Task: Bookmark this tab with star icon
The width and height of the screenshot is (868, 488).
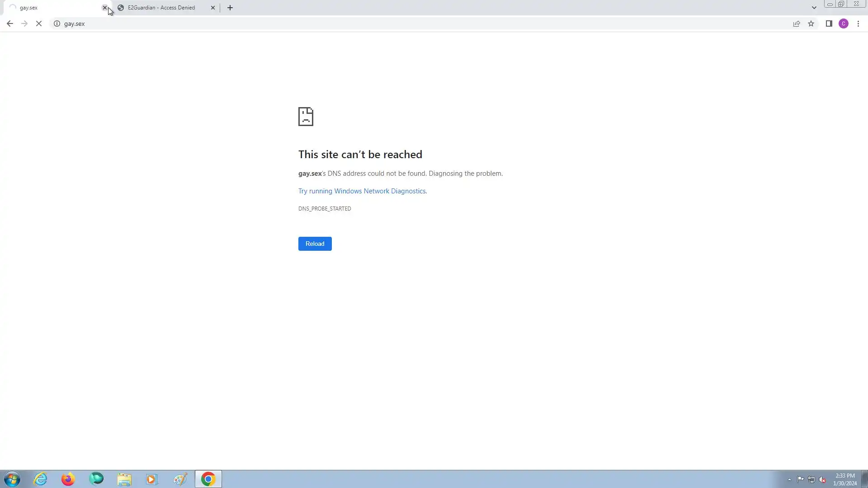Action: (x=811, y=23)
